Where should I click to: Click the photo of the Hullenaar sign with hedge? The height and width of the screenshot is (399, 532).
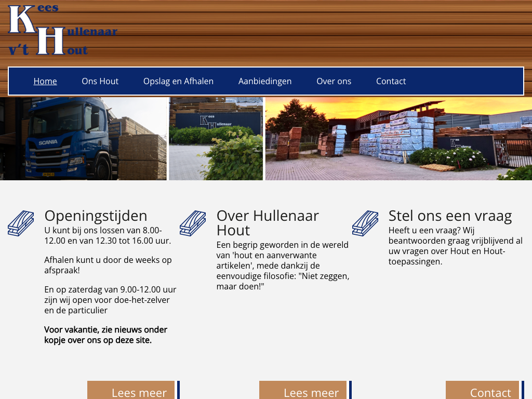pyautogui.click(x=216, y=139)
